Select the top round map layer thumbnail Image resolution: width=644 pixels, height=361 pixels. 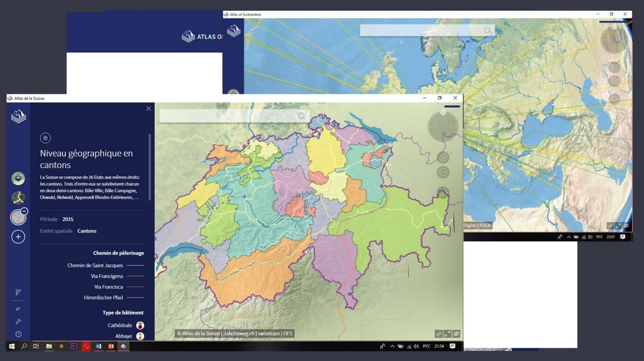(18, 179)
